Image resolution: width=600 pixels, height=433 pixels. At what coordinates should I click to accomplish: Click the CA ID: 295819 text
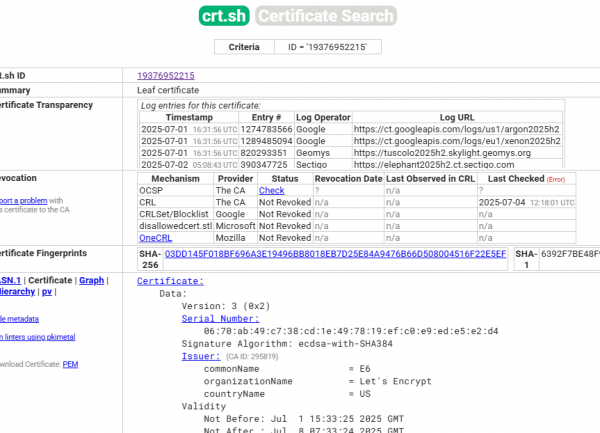[252, 356]
